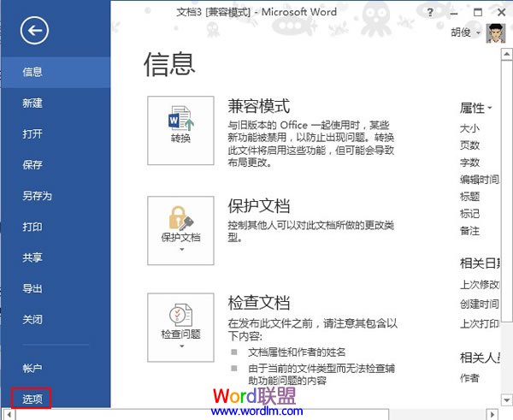Screen dimensions: 513x420
Task: Open the 共享 (Share) page
Action: click(33, 258)
